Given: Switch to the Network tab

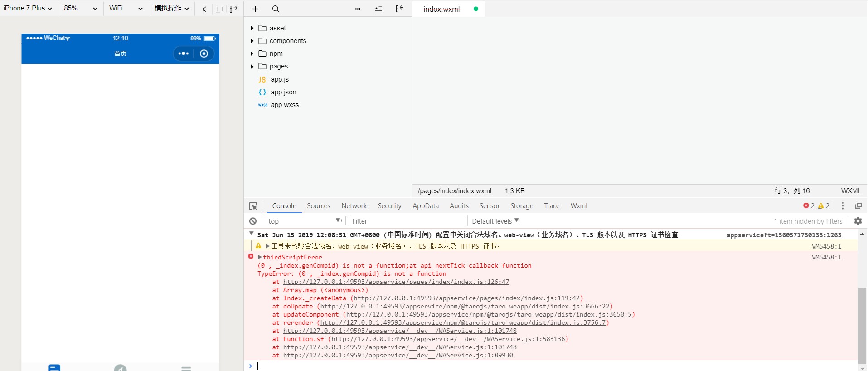Looking at the screenshot, I should tap(354, 206).
